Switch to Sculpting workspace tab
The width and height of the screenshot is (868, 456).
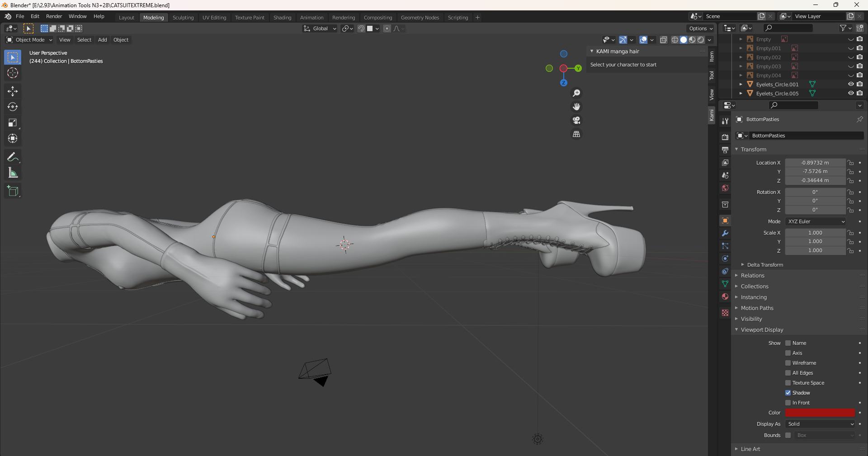click(183, 18)
